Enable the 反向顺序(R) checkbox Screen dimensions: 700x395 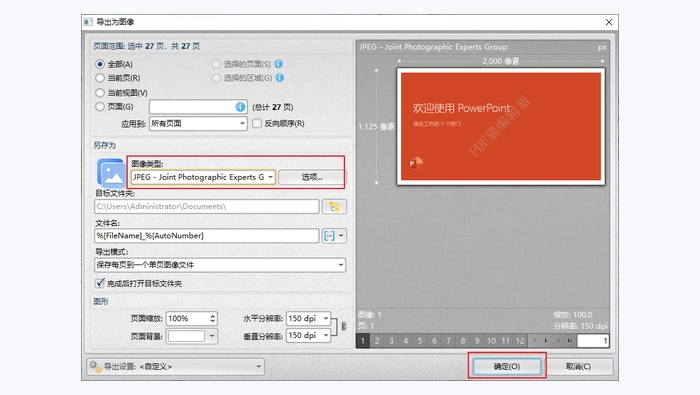click(257, 123)
